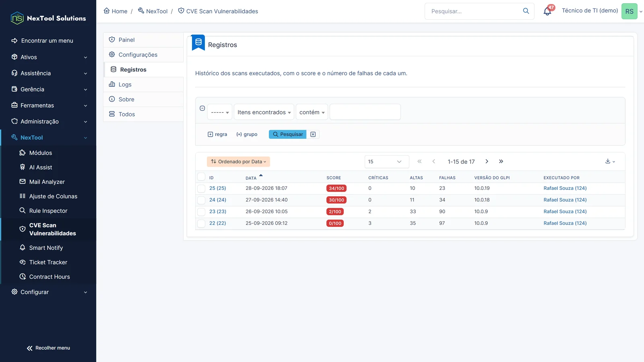Expand the Ativos sidebar menu
Screen dimensions: 644x362
point(48,57)
